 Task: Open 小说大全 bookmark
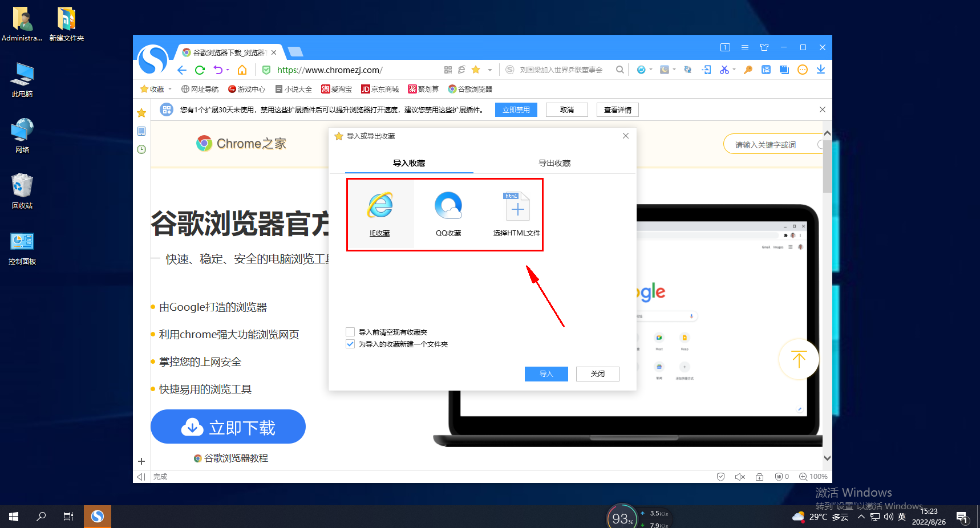coord(294,89)
